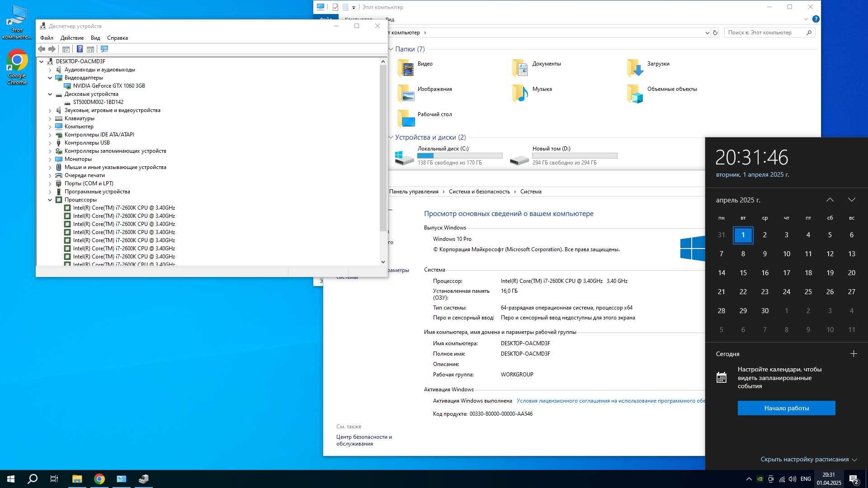
Task: Select Контроллеры IDE ATA/ATAPI row
Action: pos(99,135)
